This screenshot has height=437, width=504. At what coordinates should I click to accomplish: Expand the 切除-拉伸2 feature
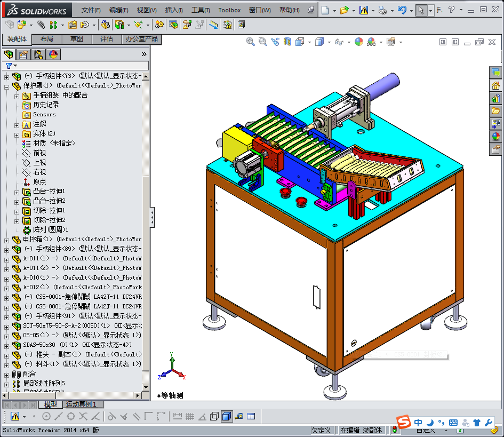pyautogui.click(x=17, y=221)
